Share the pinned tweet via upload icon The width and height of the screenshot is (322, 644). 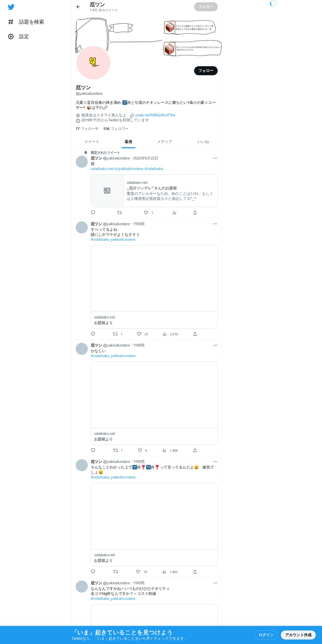195,213
